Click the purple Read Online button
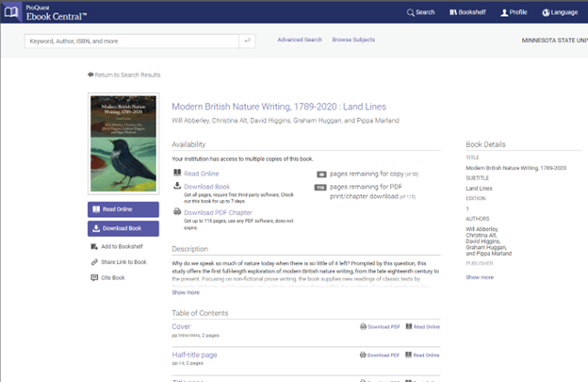 tap(123, 209)
